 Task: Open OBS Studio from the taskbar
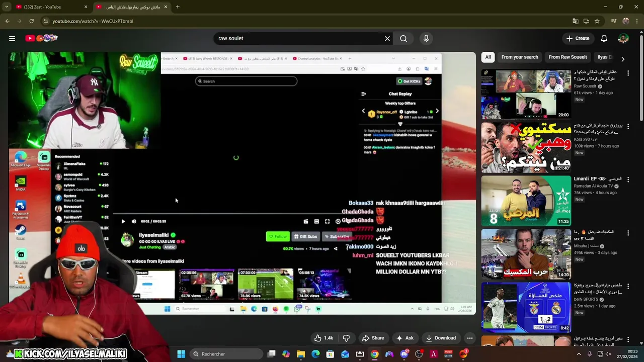(419, 354)
